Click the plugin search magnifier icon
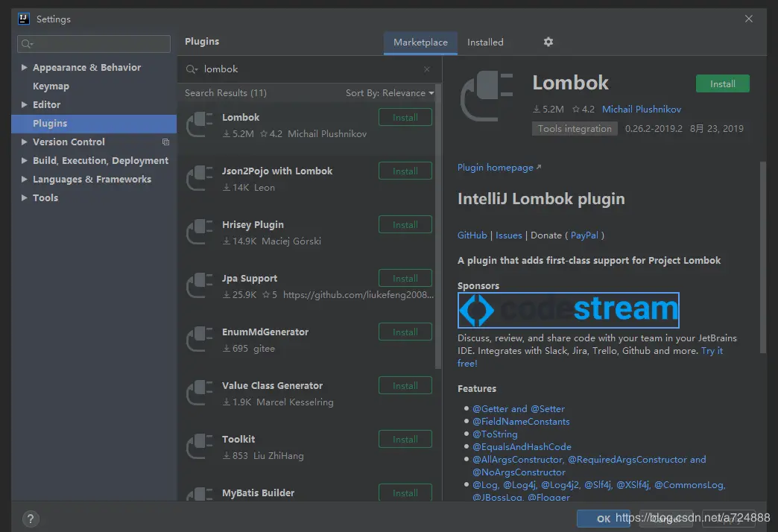This screenshot has width=778, height=532. pos(192,69)
